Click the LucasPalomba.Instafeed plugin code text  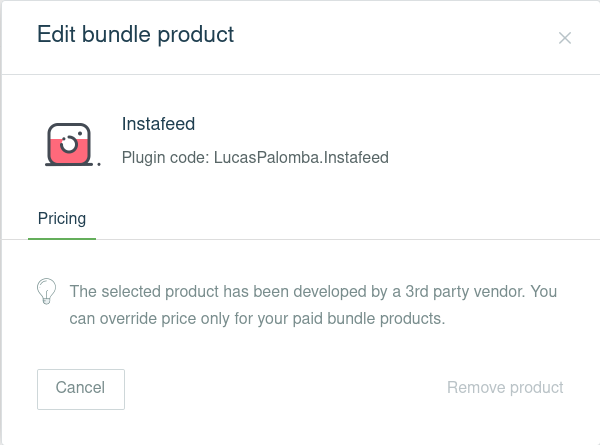click(301, 157)
